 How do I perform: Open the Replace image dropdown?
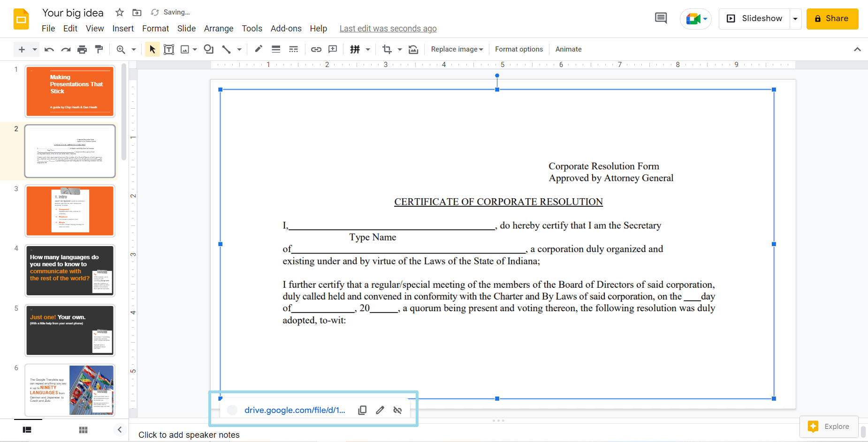pyautogui.click(x=456, y=49)
